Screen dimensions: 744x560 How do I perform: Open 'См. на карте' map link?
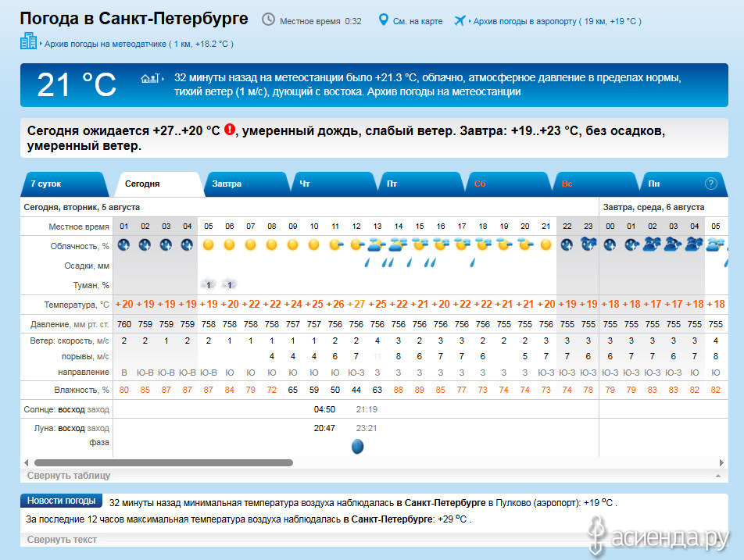417,21
